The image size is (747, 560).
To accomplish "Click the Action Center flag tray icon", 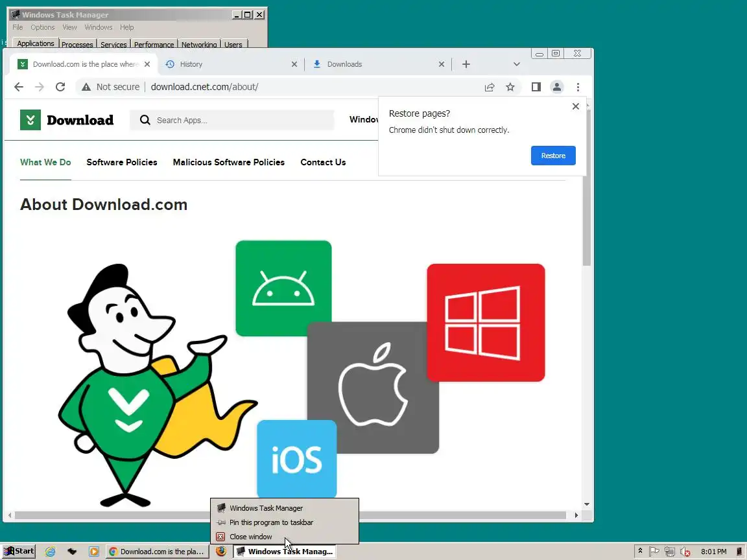I will pyautogui.click(x=654, y=552).
